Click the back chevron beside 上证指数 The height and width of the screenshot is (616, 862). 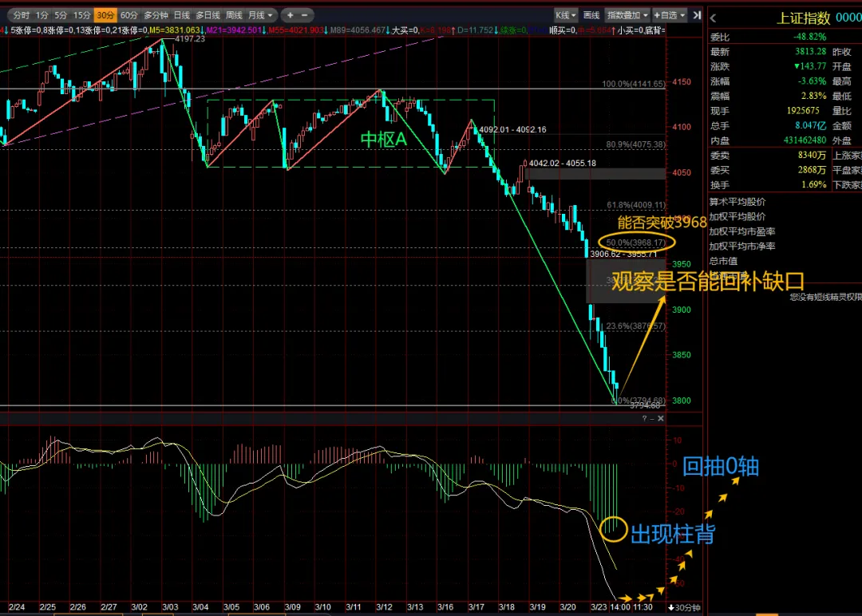point(714,18)
